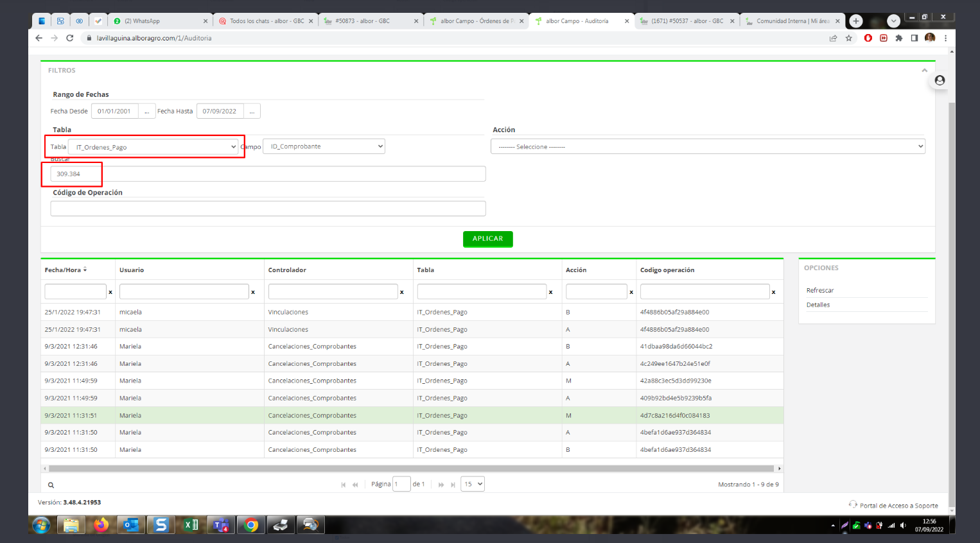Viewport: 980px width, 543px height.
Task: Click the Código de Operación input field
Action: click(268, 209)
